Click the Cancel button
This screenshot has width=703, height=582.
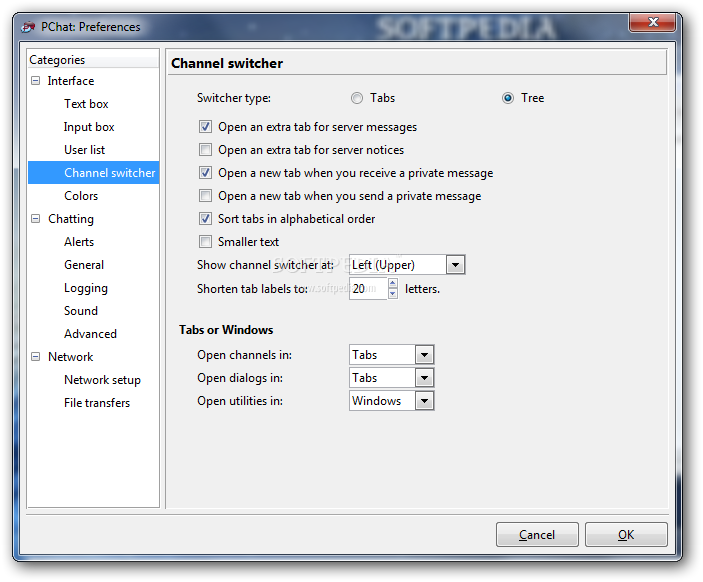(x=537, y=534)
